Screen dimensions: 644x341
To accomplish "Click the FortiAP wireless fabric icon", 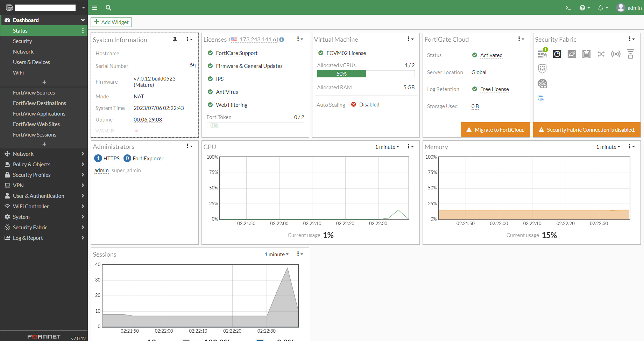I will pyautogui.click(x=616, y=54).
